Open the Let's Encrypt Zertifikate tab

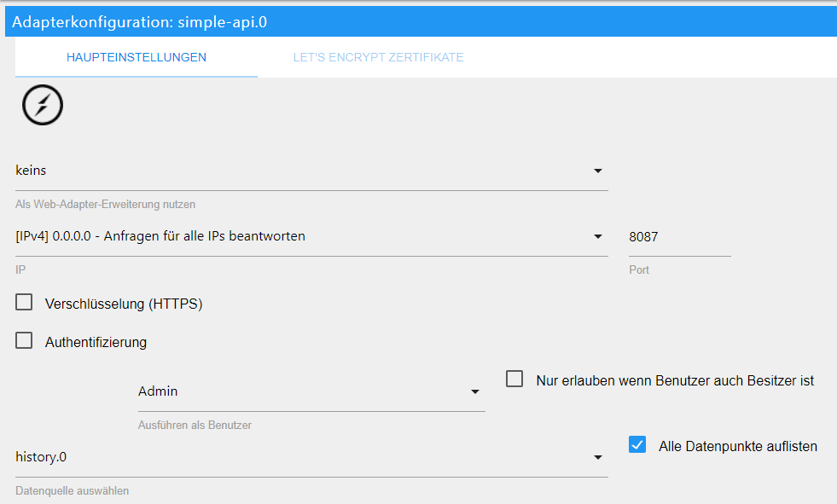coord(378,58)
